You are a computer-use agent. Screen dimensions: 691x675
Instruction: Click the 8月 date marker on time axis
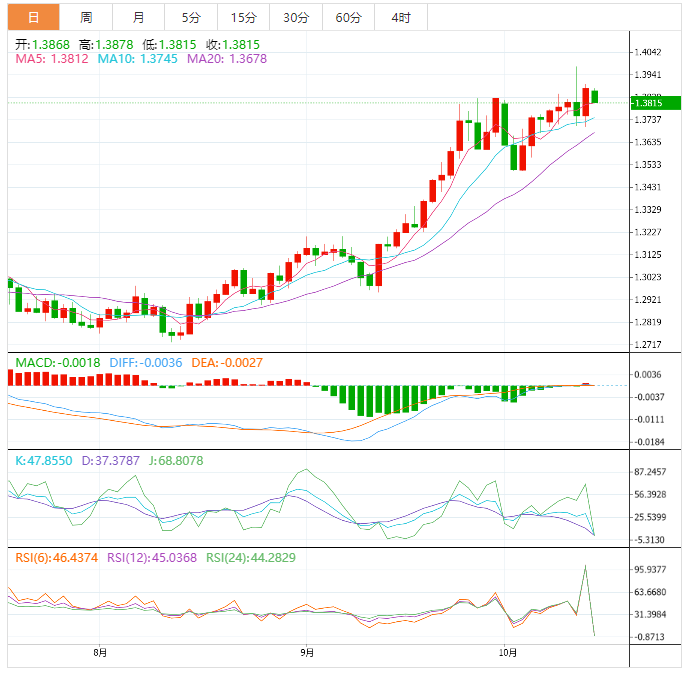click(99, 653)
